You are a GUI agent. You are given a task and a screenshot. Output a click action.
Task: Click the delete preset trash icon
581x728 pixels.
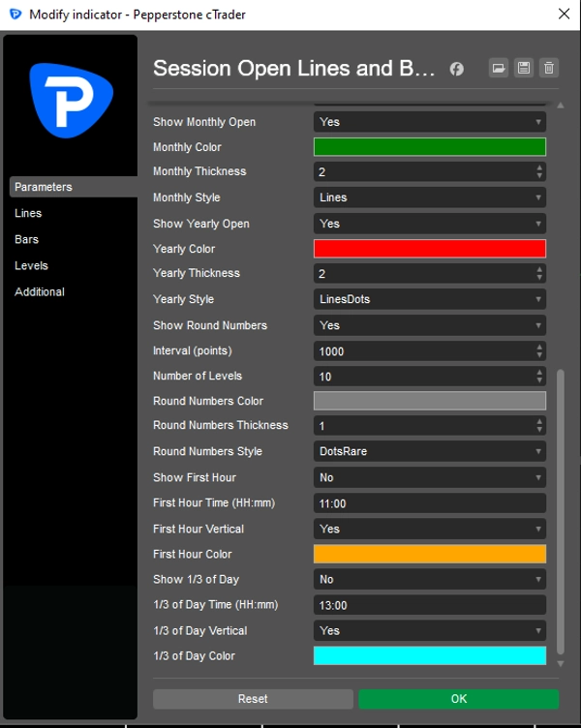549,68
